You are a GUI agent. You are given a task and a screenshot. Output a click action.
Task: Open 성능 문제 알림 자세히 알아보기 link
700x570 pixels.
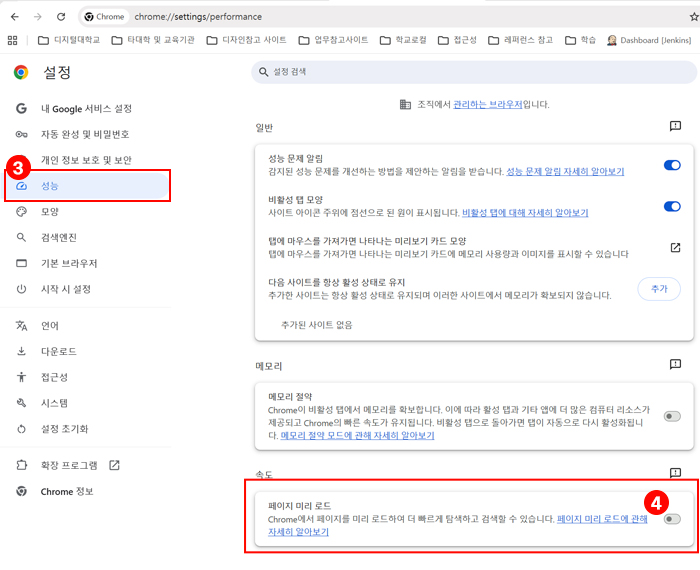565,171
